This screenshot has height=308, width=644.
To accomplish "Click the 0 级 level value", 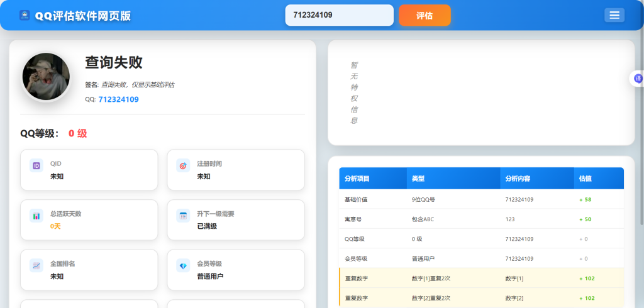I will coord(77,133).
